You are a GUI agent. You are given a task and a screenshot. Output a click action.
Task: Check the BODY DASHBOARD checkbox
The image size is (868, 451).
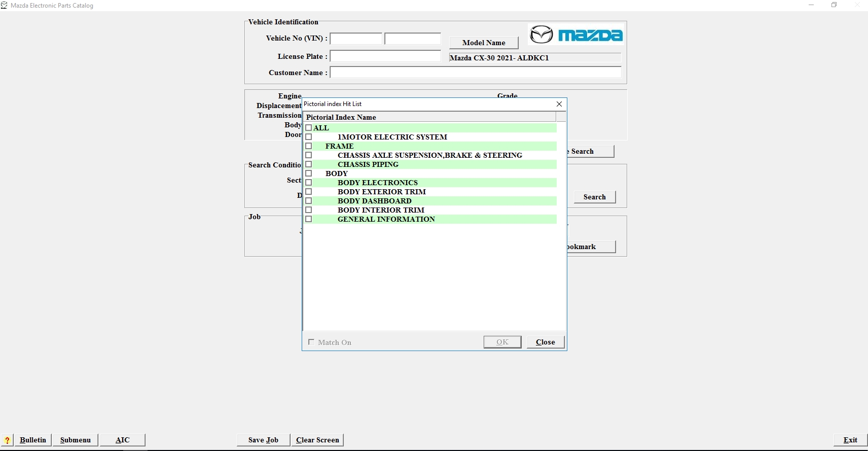(x=309, y=201)
